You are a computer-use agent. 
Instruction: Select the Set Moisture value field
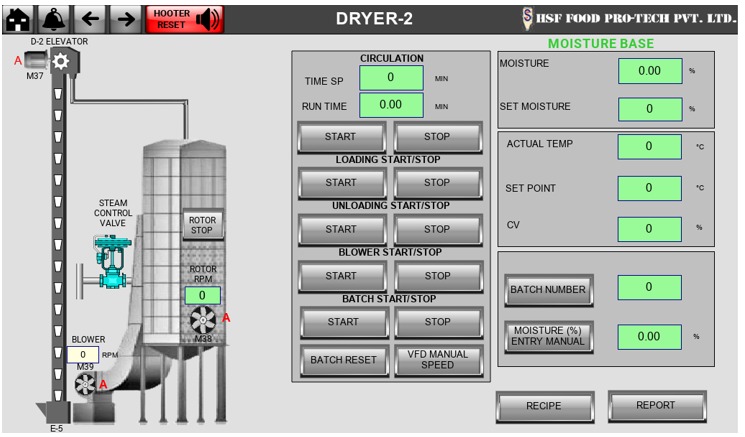(x=649, y=108)
